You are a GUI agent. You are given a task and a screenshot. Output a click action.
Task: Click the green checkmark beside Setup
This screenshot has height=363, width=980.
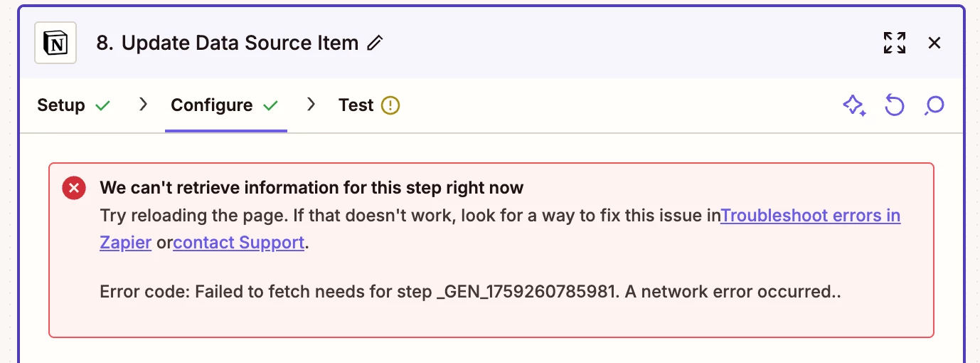[103, 106]
